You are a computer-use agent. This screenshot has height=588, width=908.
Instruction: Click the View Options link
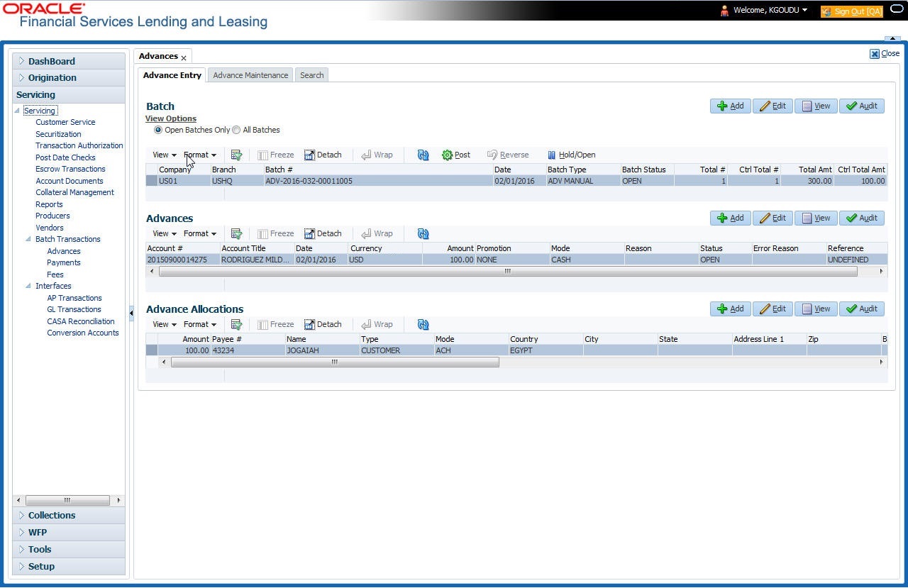(x=171, y=118)
